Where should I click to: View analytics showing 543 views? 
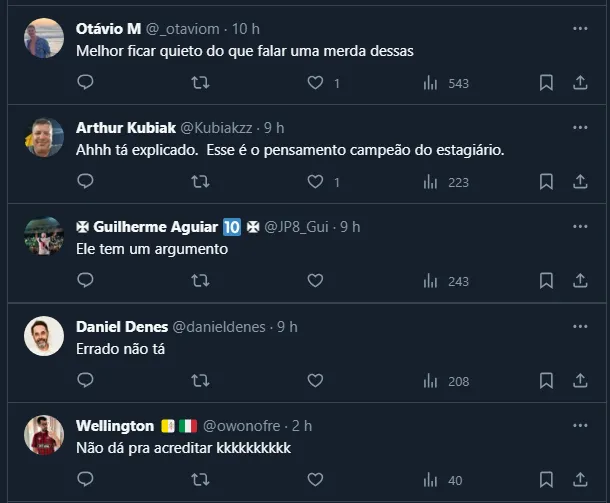click(x=446, y=83)
